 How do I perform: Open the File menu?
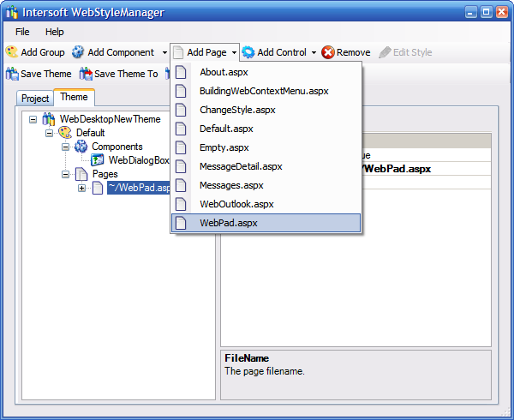(22, 32)
